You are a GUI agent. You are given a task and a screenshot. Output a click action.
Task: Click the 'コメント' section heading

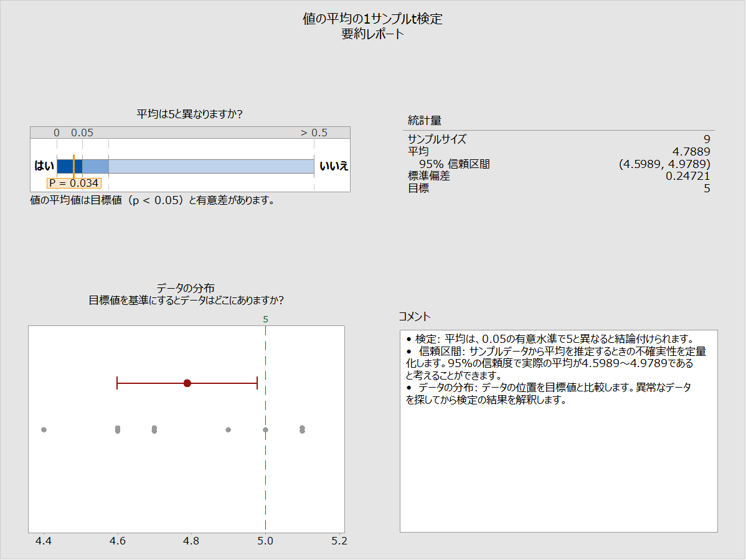(x=414, y=317)
